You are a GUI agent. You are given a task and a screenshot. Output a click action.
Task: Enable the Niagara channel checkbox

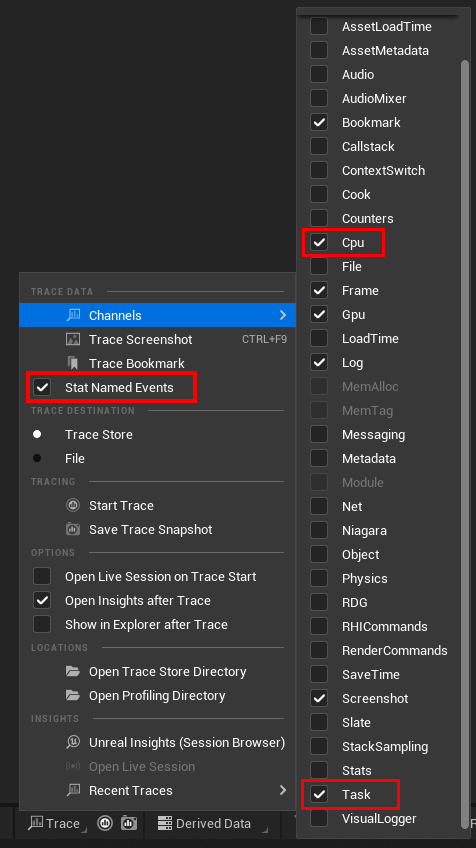tap(319, 530)
